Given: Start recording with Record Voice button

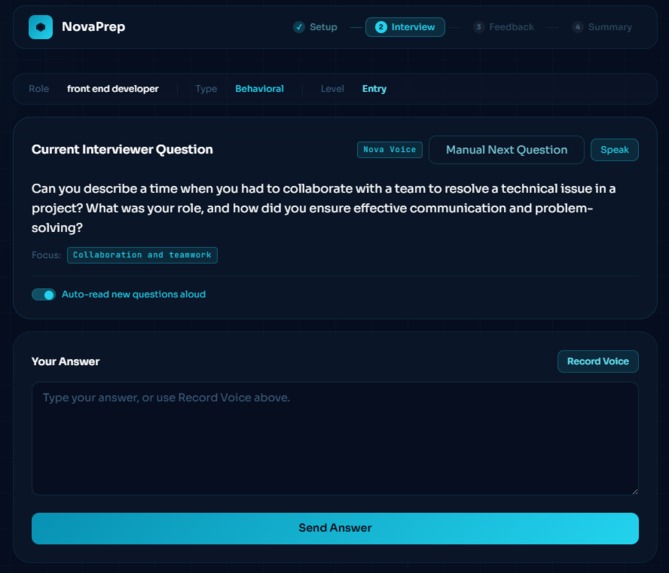Looking at the screenshot, I should tap(598, 361).
